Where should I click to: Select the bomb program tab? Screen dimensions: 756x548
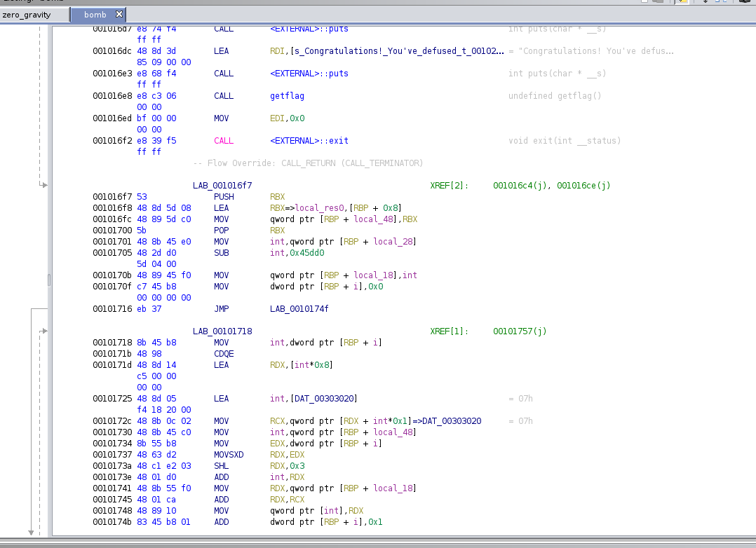(x=95, y=15)
